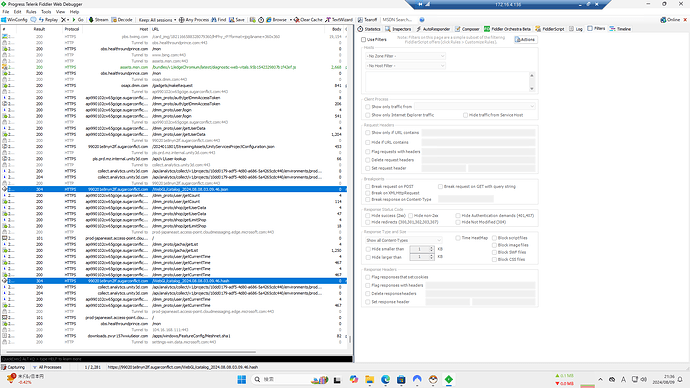
Task: Enable the Use Filters checkbox
Action: click(x=363, y=40)
